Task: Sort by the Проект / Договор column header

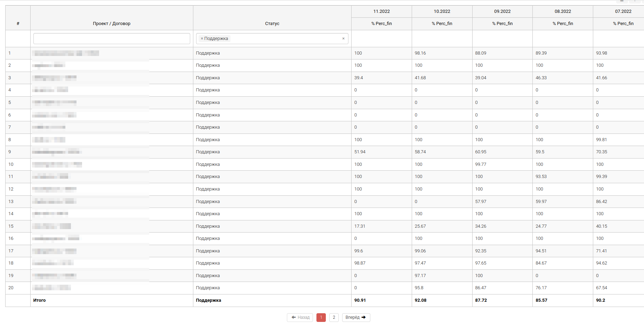Action: click(112, 24)
